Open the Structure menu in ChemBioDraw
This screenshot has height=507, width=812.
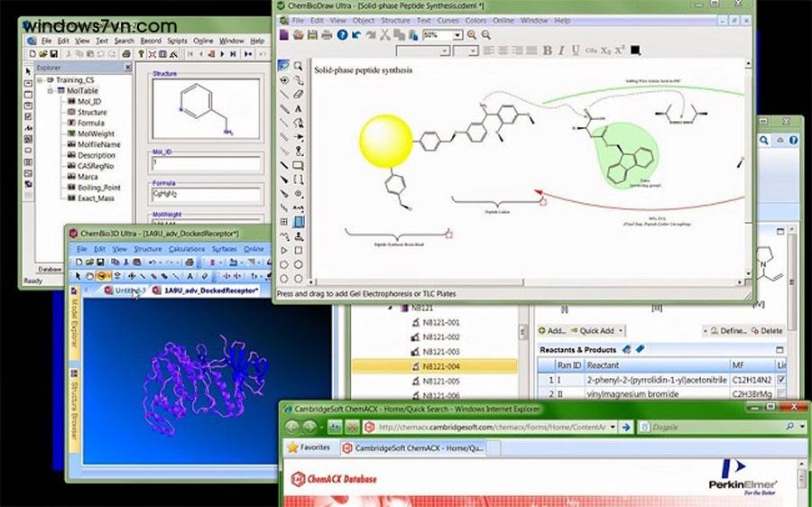pyautogui.click(x=395, y=21)
